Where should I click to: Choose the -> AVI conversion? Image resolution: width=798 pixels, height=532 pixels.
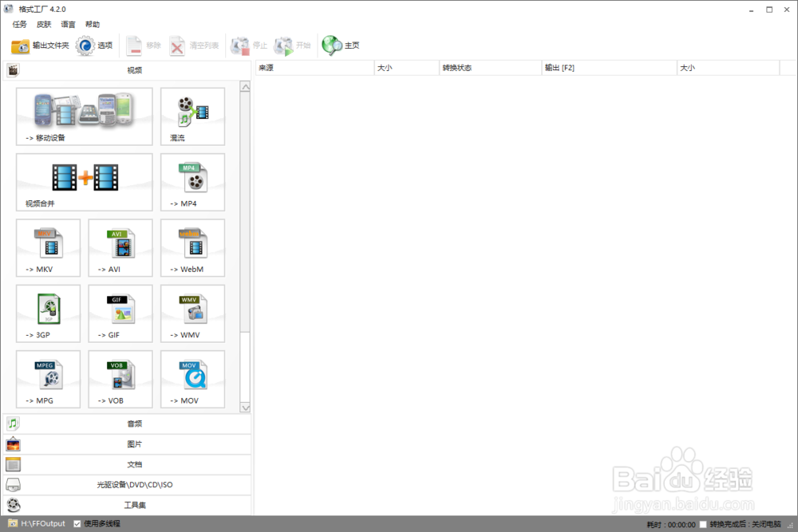(x=120, y=248)
